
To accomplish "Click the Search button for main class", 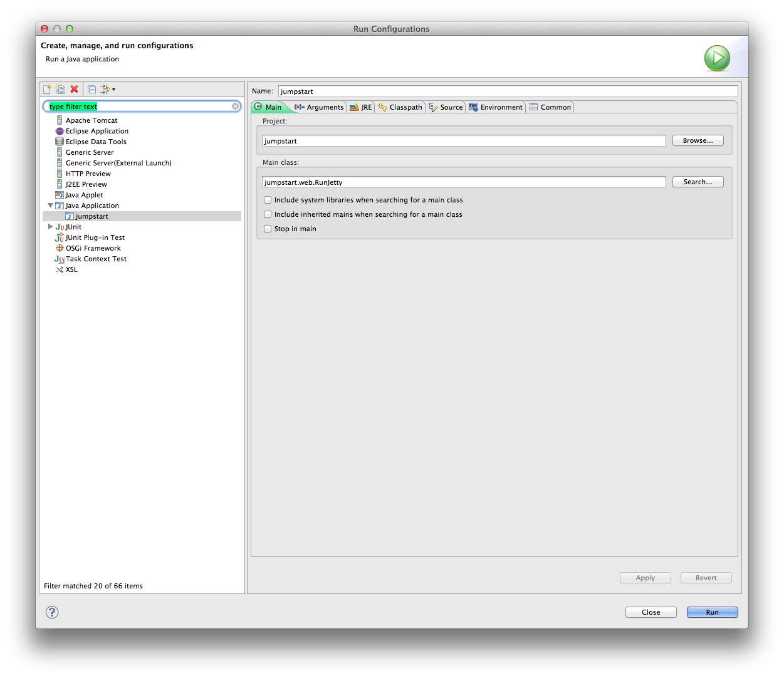I will [698, 182].
